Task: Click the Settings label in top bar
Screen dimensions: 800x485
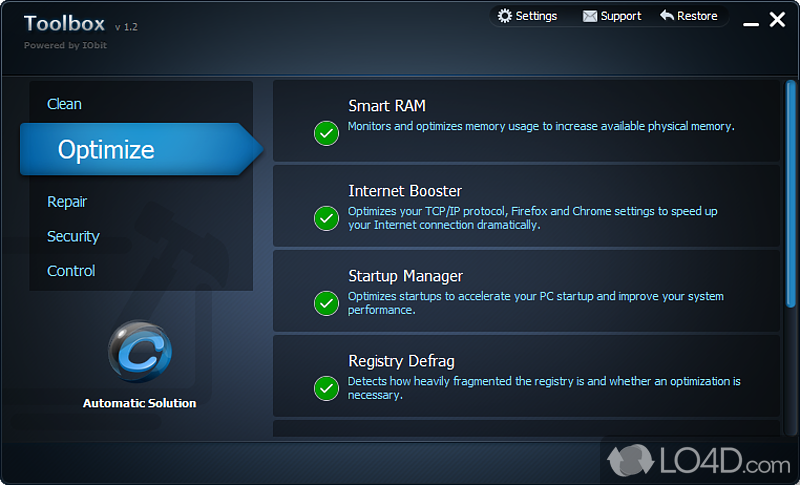Action: point(536,16)
